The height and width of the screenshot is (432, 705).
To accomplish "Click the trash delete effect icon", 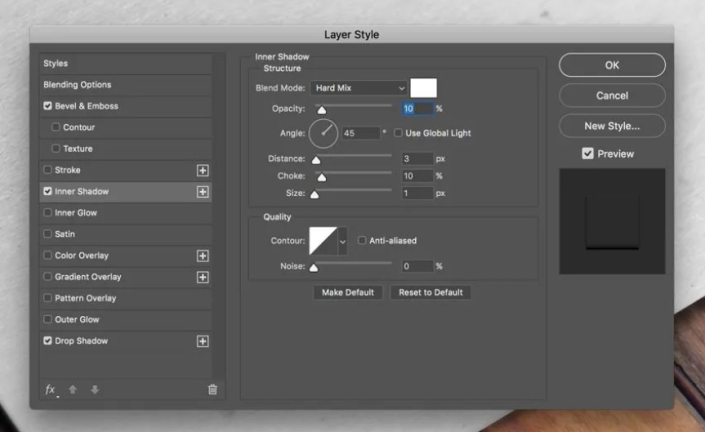I will [213, 389].
